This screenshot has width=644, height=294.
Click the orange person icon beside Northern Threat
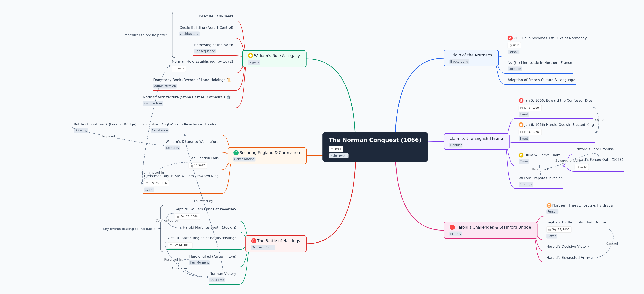(x=549, y=205)
